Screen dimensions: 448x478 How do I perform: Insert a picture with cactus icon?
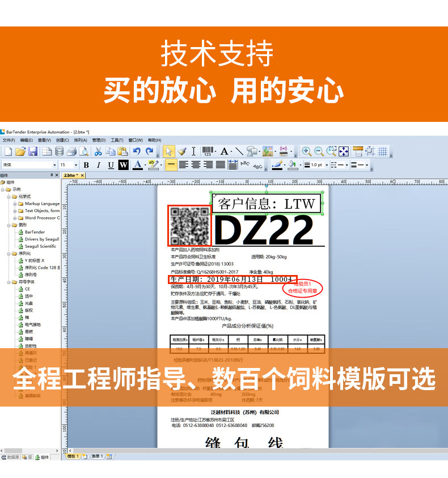(268, 151)
